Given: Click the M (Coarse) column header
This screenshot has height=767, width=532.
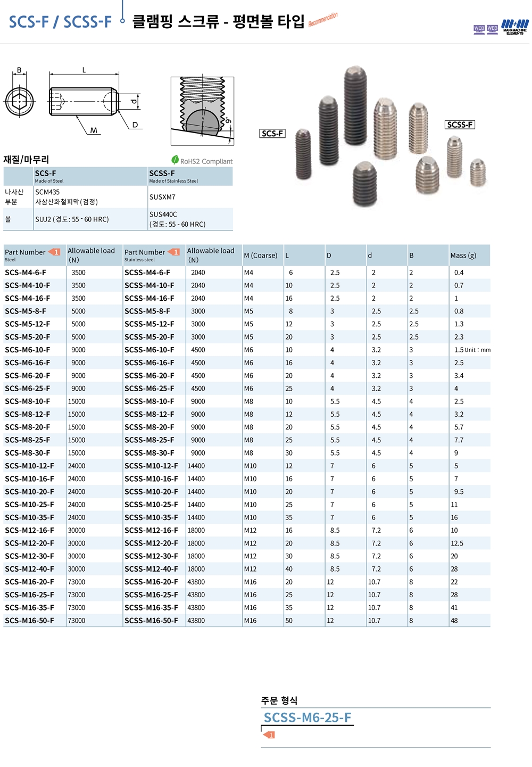Looking at the screenshot, I should pyautogui.click(x=263, y=255).
